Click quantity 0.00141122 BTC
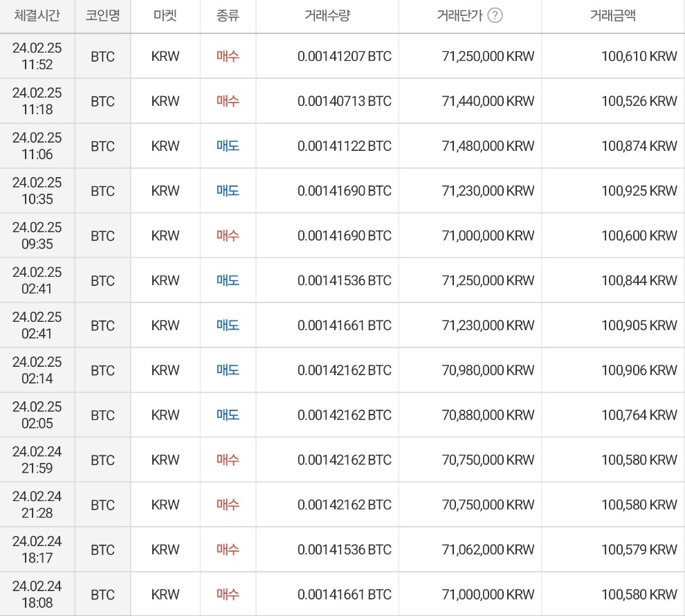 345,146
